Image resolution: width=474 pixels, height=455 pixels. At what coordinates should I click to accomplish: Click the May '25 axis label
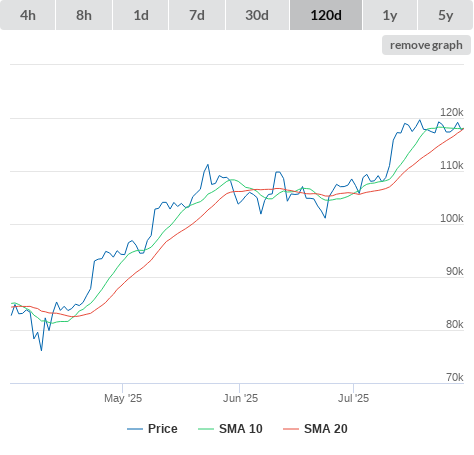[x=123, y=398]
